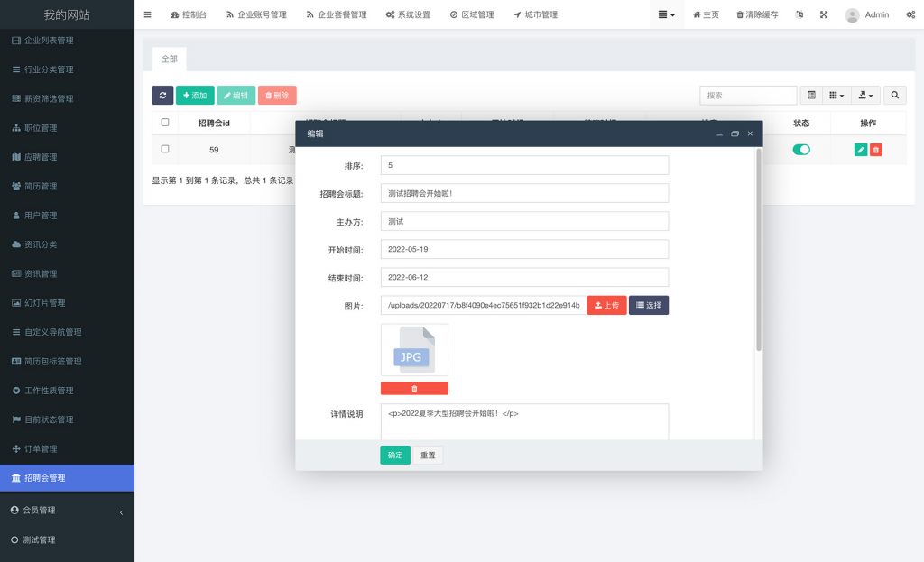The image size is (924, 562).
Task: Toggle the green status switch for record 59
Action: tap(801, 149)
